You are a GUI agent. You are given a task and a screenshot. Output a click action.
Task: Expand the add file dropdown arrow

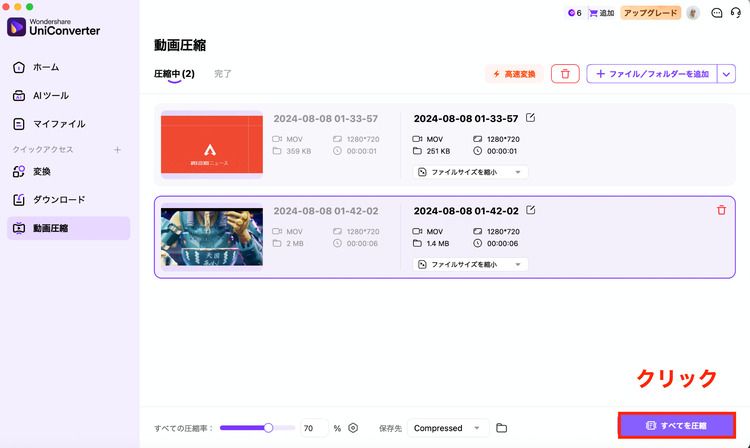tap(726, 74)
